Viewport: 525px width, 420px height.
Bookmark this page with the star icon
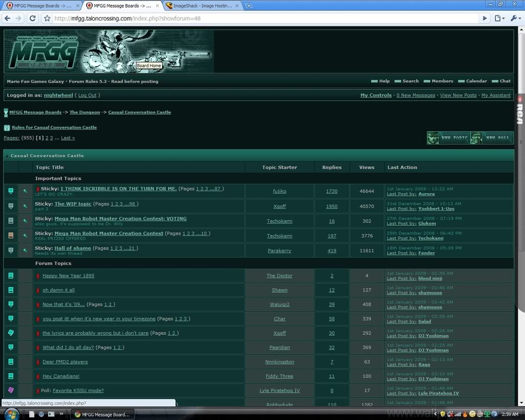pos(47,18)
